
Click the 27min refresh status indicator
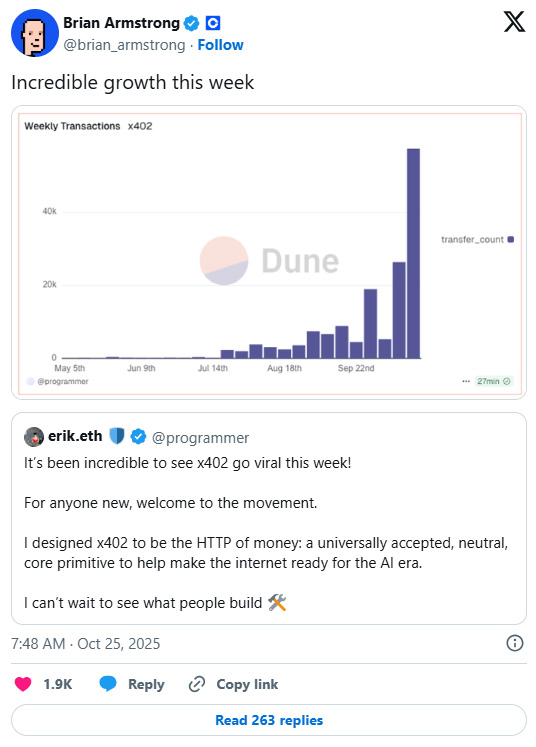tap(494, 381)
